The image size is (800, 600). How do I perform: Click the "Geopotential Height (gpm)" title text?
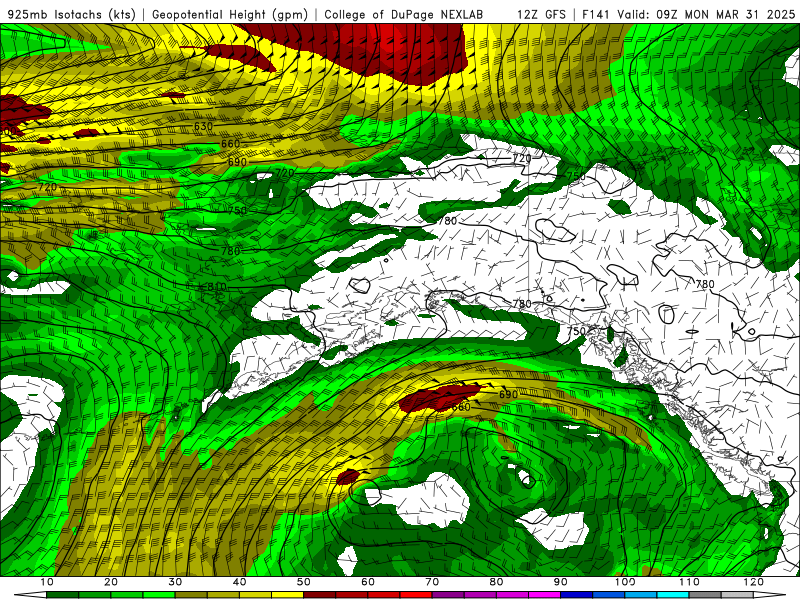coord(230,14)
